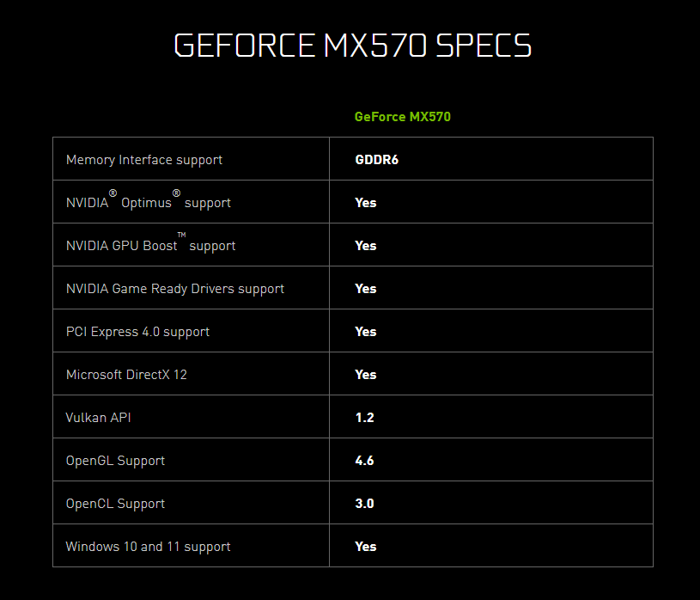Click Yes value in Game Ready Drivers row

coord(366,289)
